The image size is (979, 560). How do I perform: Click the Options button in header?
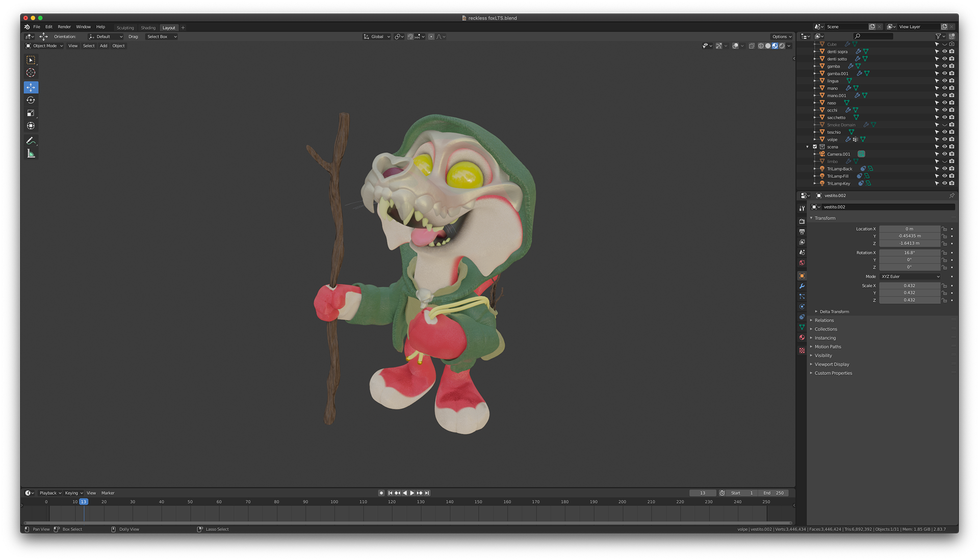coord(781,37)
